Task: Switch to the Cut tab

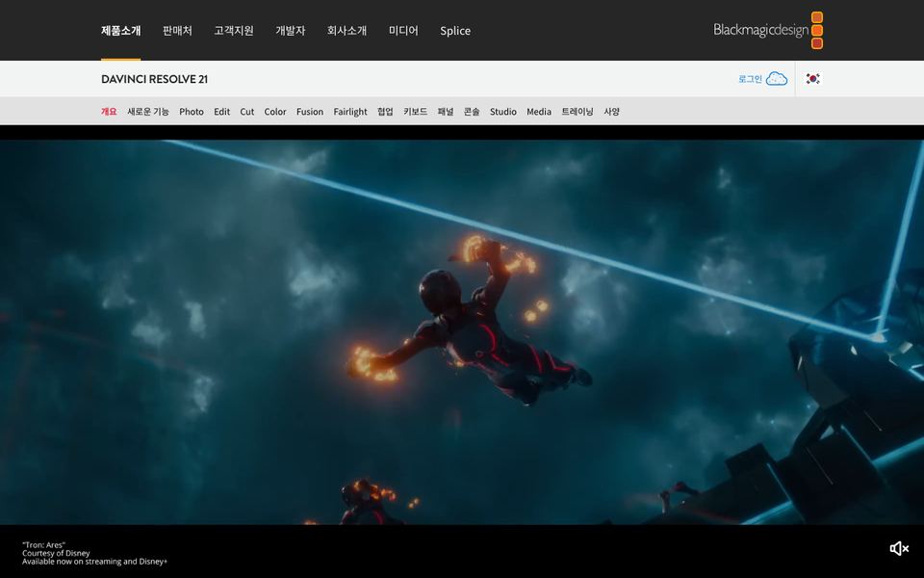Action: tap(247, 112)
